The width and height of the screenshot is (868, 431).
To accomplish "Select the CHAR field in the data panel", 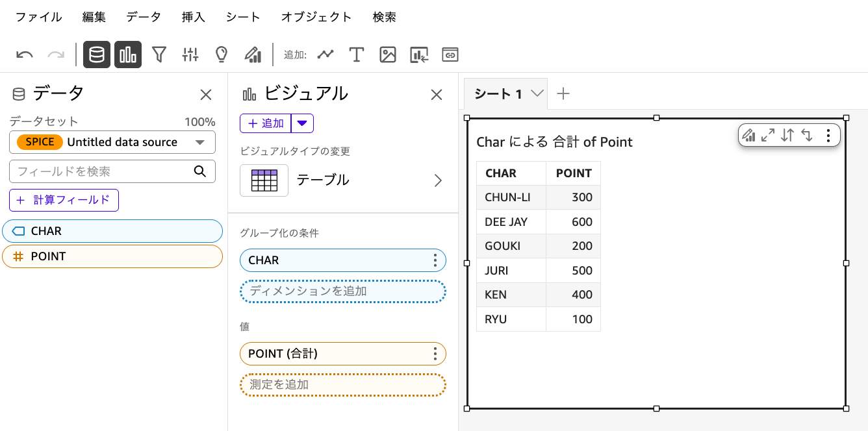I will tap(112, 230).
